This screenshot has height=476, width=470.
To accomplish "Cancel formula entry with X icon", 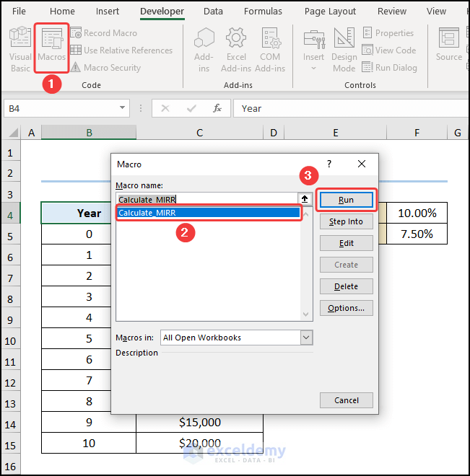I will [x=165, y=108].
